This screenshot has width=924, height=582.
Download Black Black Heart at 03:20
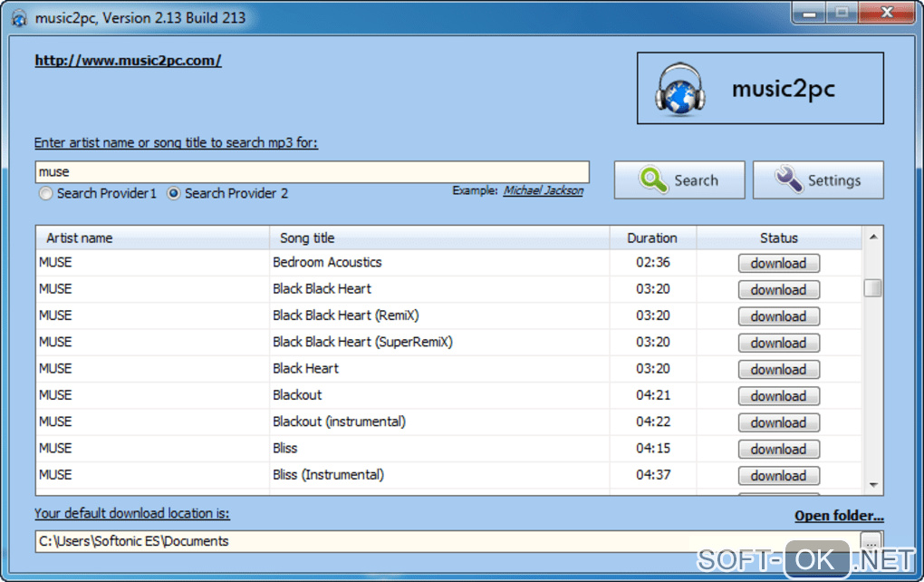[778, 289]
